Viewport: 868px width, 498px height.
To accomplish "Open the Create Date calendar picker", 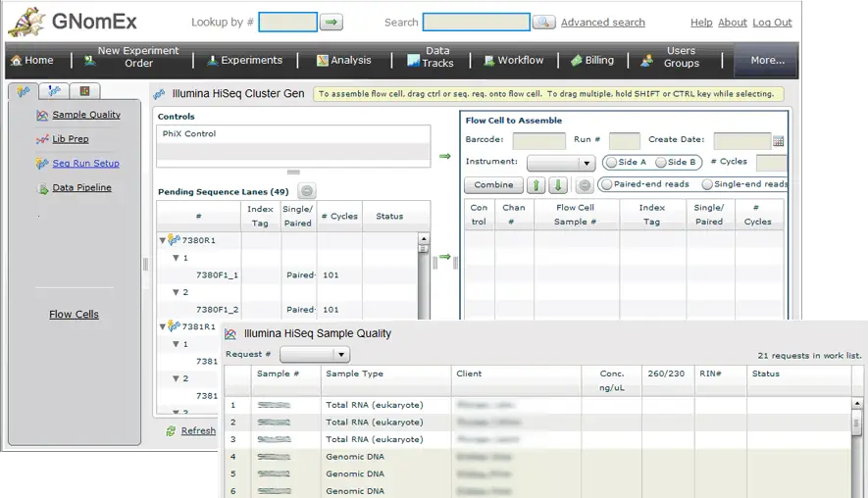I will point(778,141).
